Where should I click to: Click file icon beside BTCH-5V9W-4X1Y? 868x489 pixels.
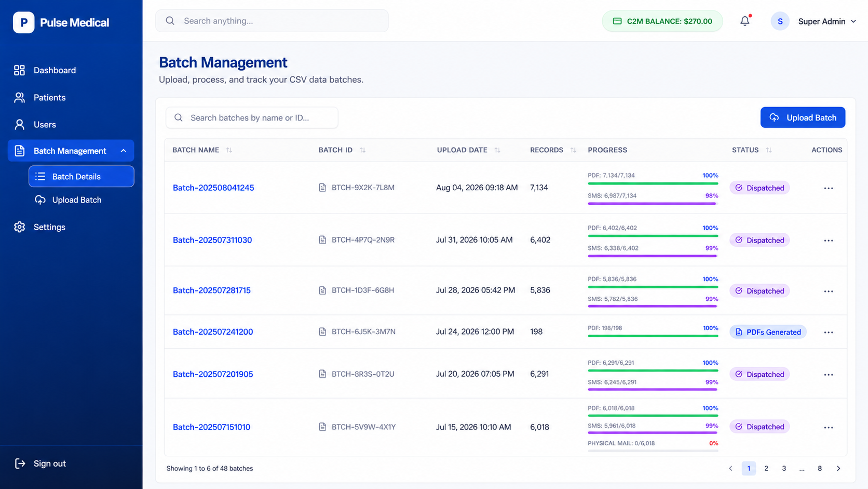322,427
